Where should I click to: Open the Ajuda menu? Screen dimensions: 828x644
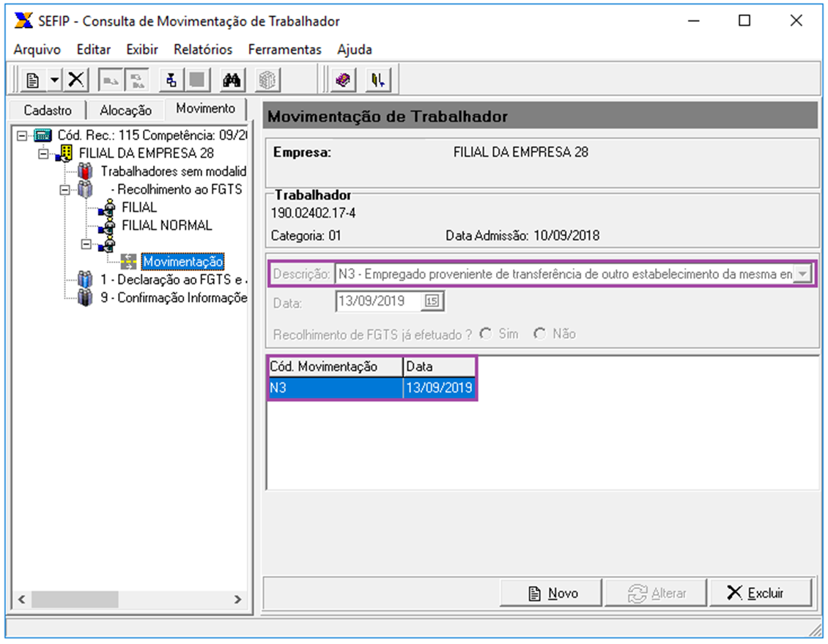point(355,50)
